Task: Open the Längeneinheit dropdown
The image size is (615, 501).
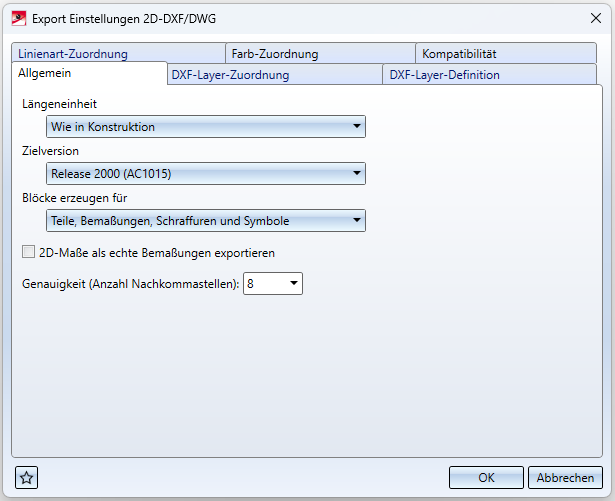Action: click(x=206, y=126)
